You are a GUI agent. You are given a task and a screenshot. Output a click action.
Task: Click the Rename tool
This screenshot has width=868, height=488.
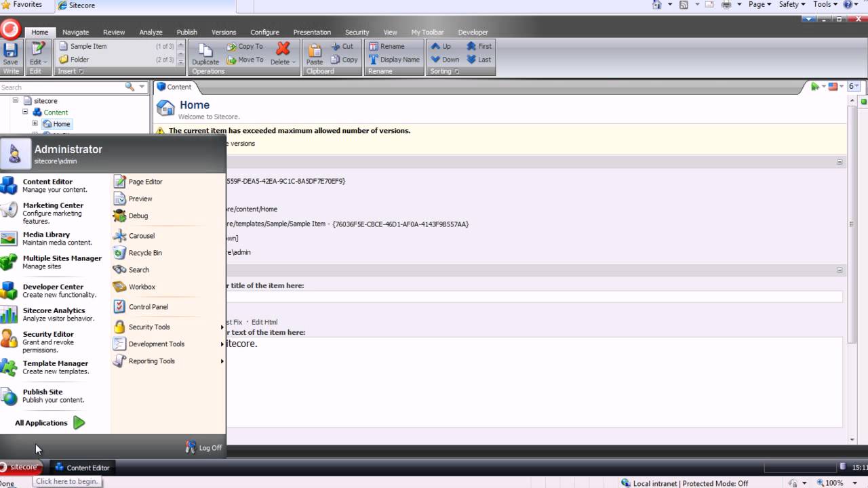click(x=387, y=46)
